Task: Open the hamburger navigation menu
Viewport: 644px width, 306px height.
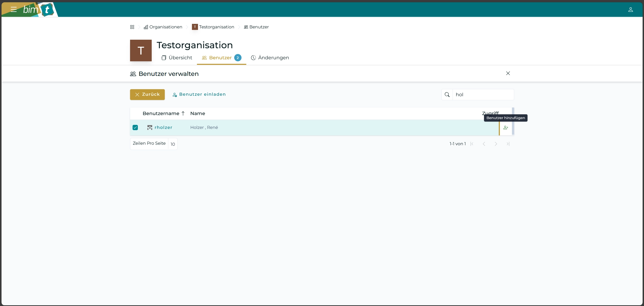Action: pos(14,10)
